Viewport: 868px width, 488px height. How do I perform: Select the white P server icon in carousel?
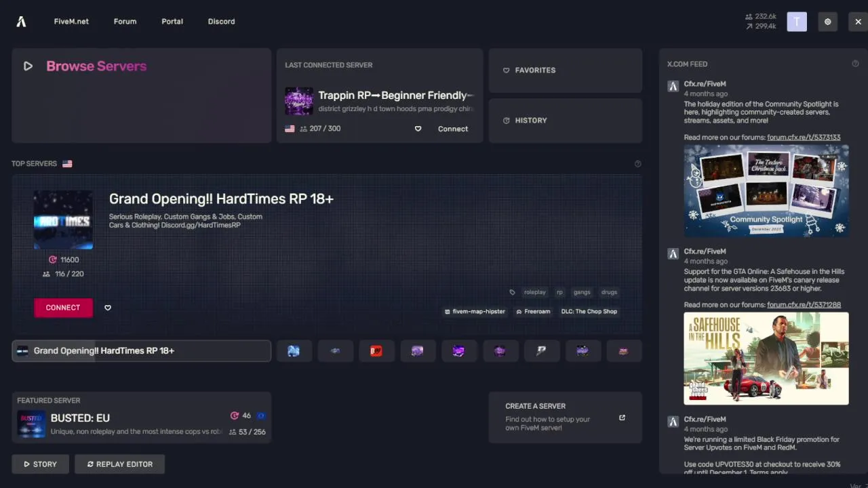541,351
